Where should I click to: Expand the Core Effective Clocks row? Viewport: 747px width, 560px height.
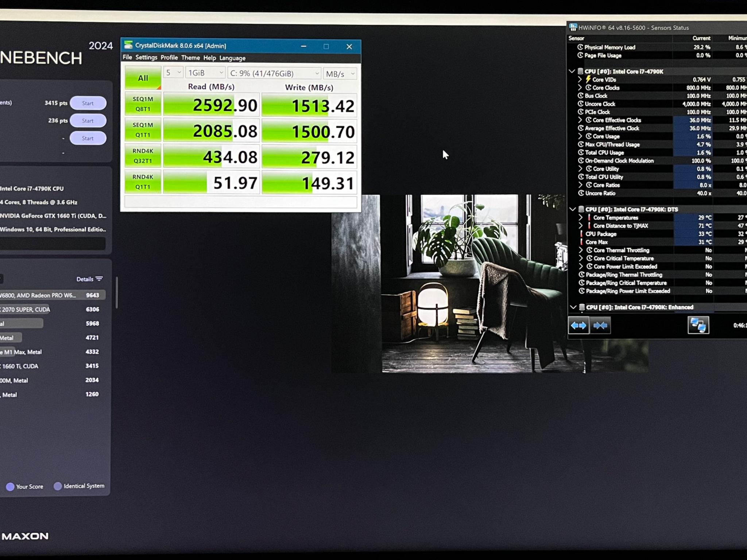(580, 120)
